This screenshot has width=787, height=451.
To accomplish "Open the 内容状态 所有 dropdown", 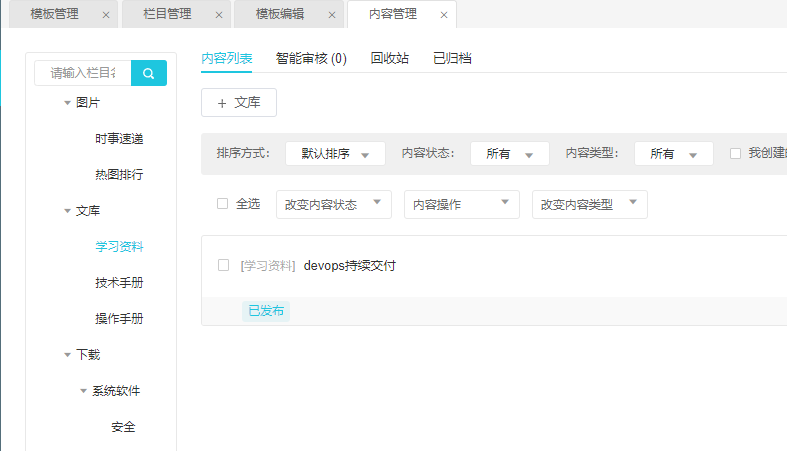I will click(x=509, y=154).
